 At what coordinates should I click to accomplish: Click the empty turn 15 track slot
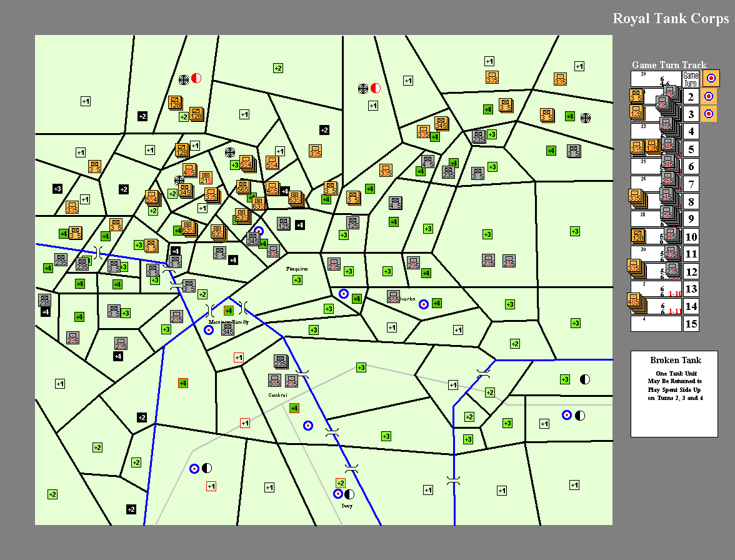pyautogui.click(x=656, y=324)
